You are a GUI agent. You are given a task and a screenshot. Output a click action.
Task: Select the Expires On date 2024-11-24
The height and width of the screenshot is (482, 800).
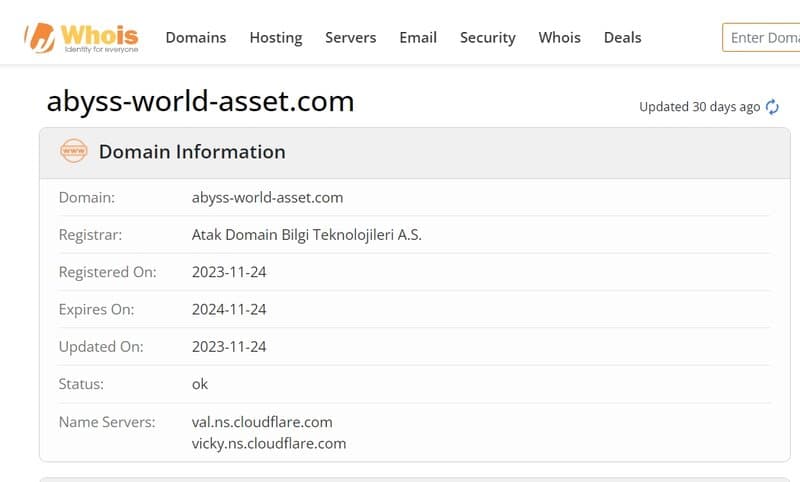(229, 310)
